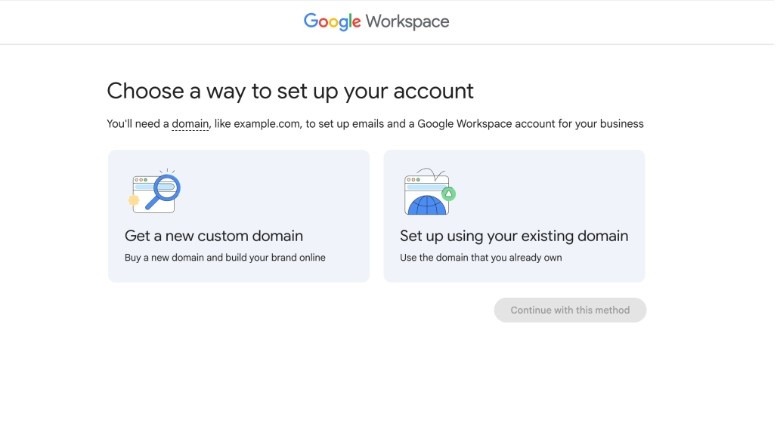Select 'Get a new custom domain' heading

(x=213, y=235)
